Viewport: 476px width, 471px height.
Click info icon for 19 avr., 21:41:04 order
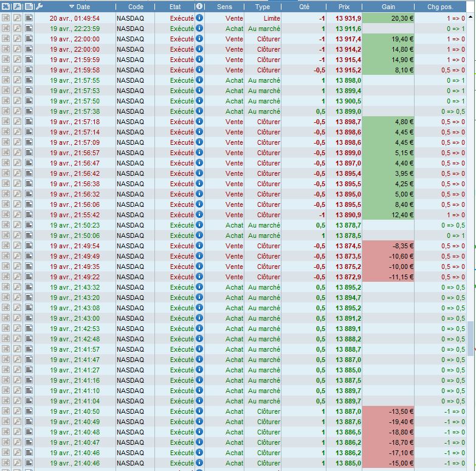pyautogui.click(x=199, y=400)
